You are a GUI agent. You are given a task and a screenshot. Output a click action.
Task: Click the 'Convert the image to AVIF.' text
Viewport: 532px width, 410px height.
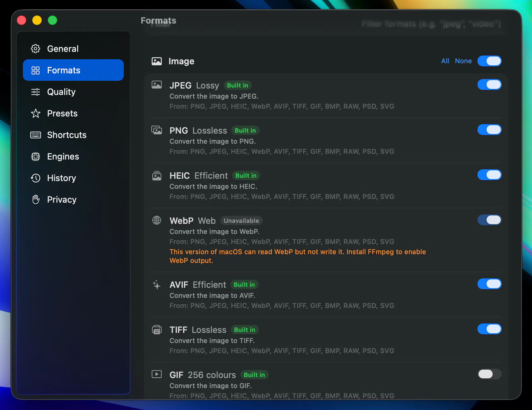[x=212, y=296]
